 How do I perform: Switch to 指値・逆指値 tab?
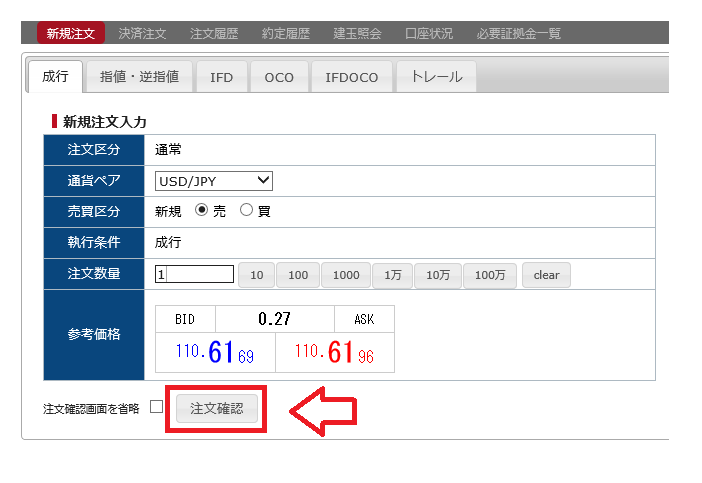pos(139,77)
